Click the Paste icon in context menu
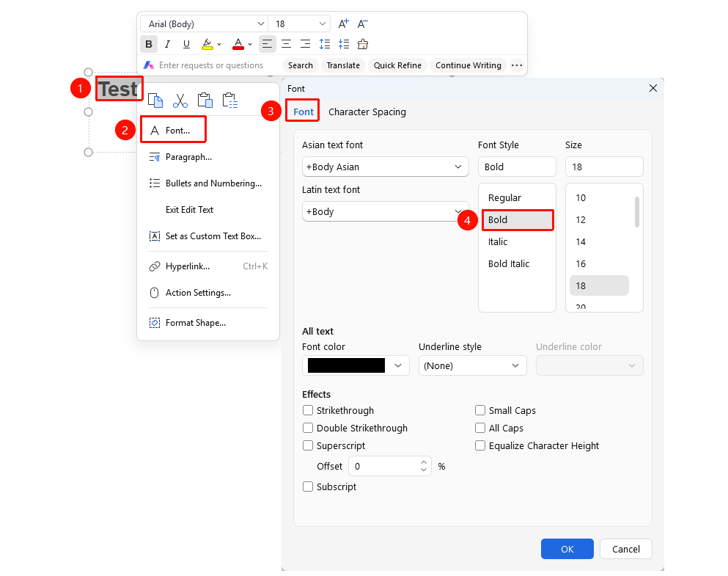This screenshot has width=728, height=576. tap(205, 101)
